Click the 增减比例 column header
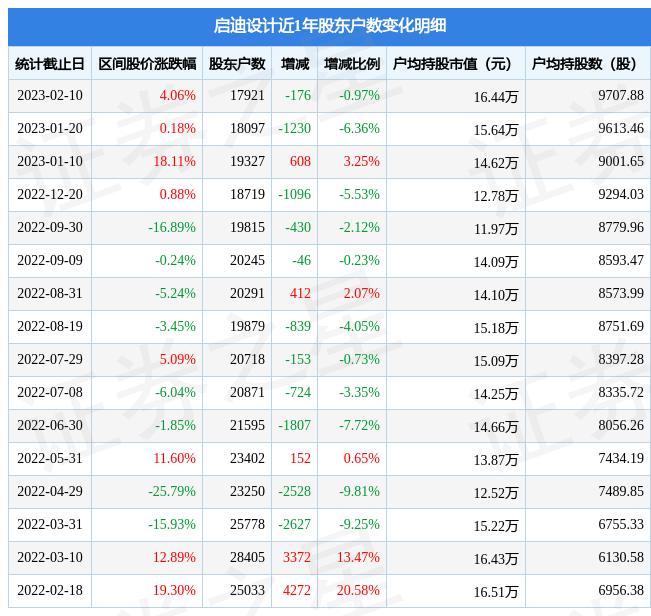Screen dimensions: 651x616 pos(352,64)
